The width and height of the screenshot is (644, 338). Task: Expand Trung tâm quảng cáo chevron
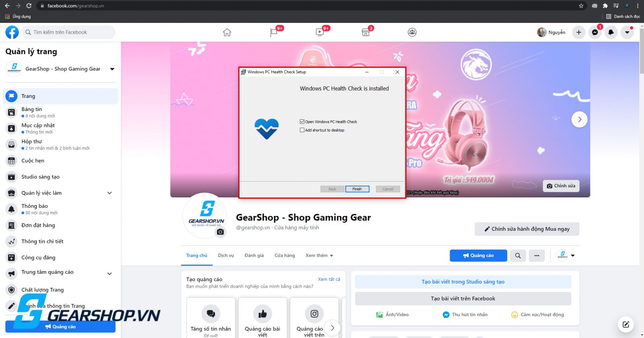[109, 274]
